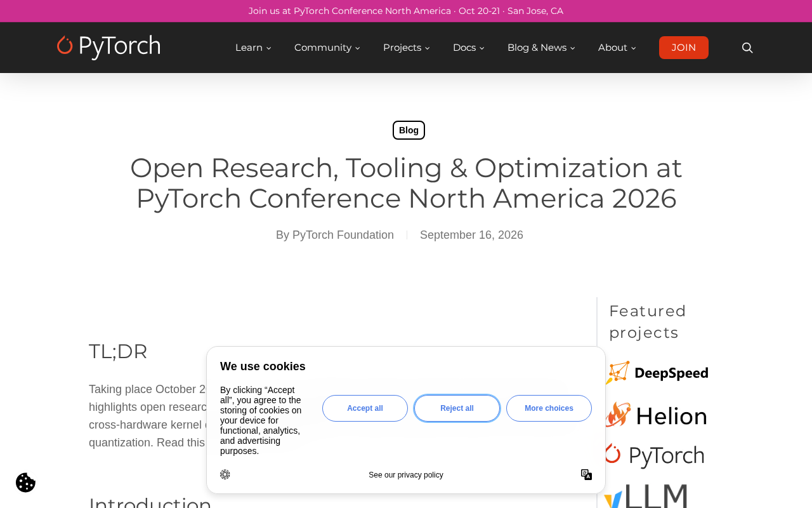This screenshot has width=812, height=508.
Task: Click the article title heading
Action: click(406, 183)
